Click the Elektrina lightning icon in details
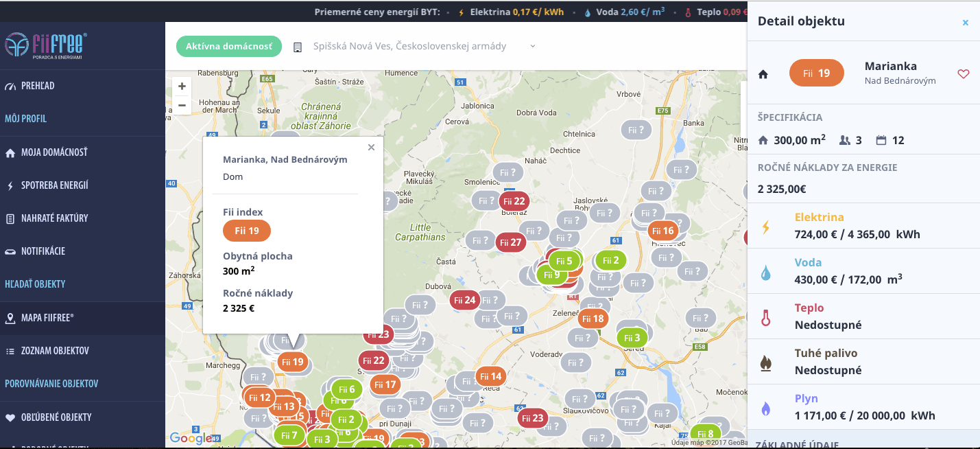Image resolution: width=980 pixels, height=449 pixels. tap(765, 226)
